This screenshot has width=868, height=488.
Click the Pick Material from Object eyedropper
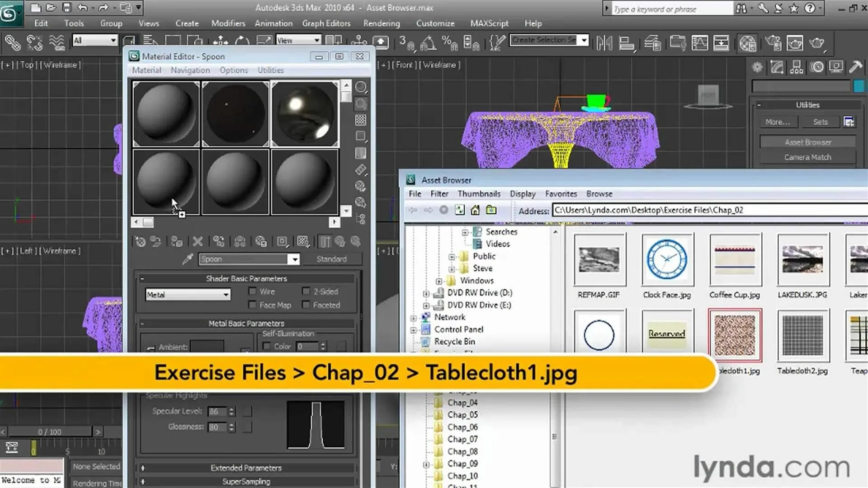click(x=188, y=259)
